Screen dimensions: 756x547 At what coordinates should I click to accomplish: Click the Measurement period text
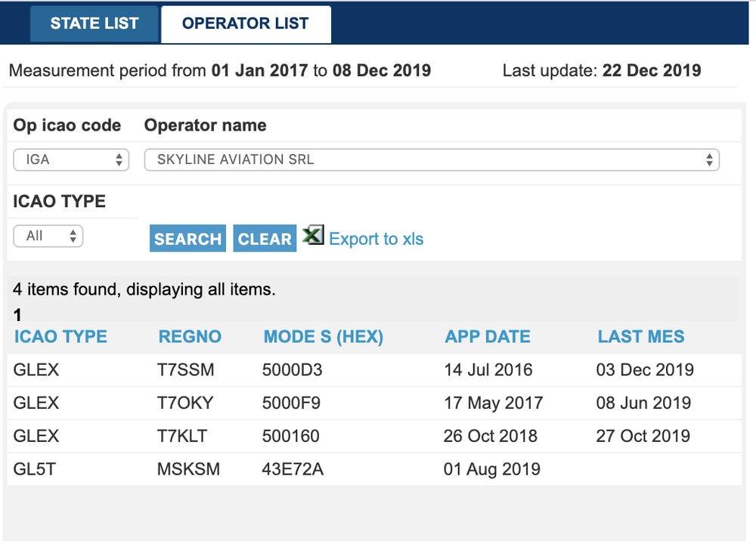coord(220,70)
